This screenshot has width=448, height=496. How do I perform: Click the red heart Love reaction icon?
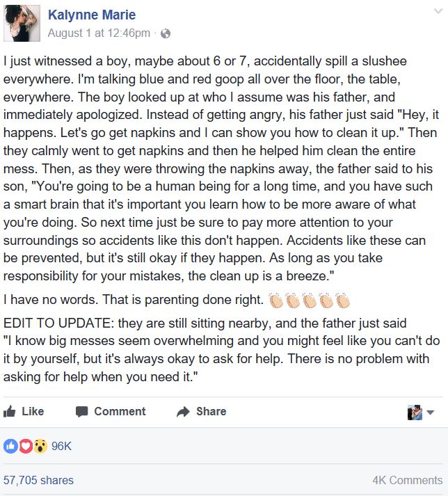point(26,446)
